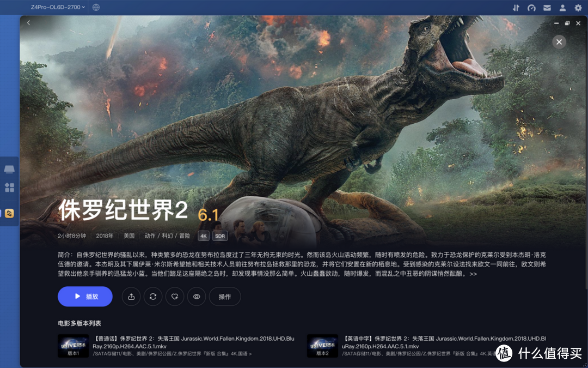This screenshot has height=368, width=588.
Task: Close the movie detail overlay with the round X
Action: point(559,42)
